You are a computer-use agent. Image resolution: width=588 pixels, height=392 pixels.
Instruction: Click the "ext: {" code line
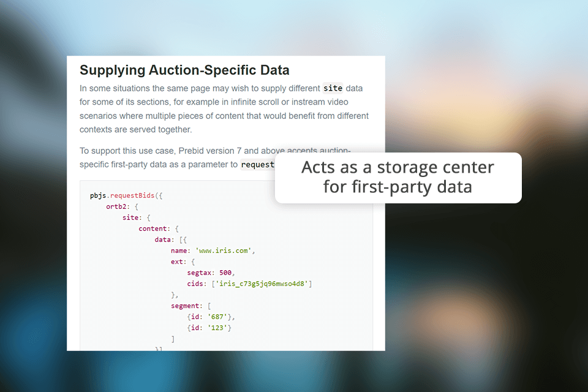(x=183, y=262)
